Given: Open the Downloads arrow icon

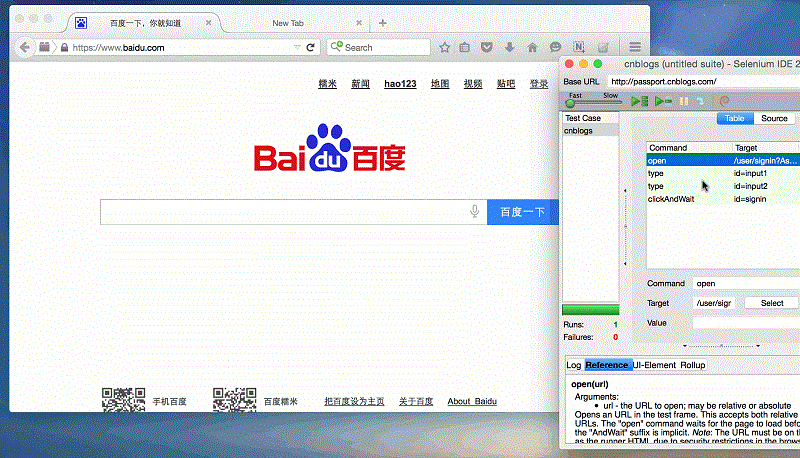Looking at the screenshot, I should (x=509, y=47).
